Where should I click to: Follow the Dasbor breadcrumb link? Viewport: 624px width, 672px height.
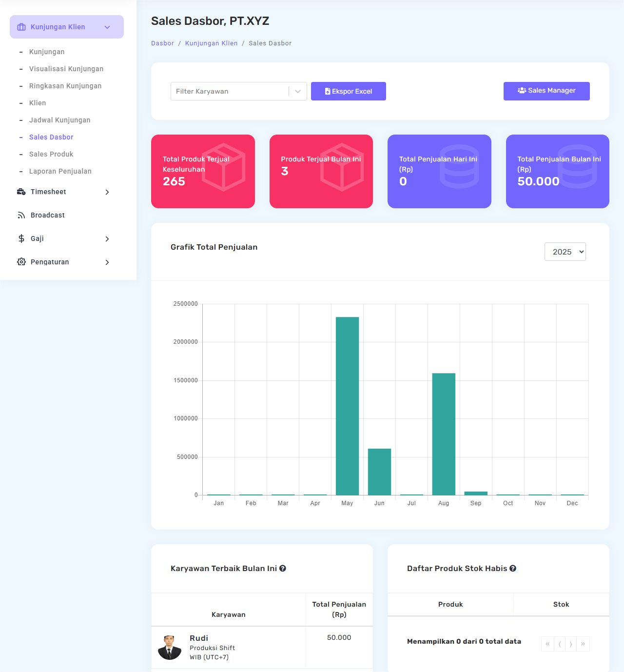(162, 43)
